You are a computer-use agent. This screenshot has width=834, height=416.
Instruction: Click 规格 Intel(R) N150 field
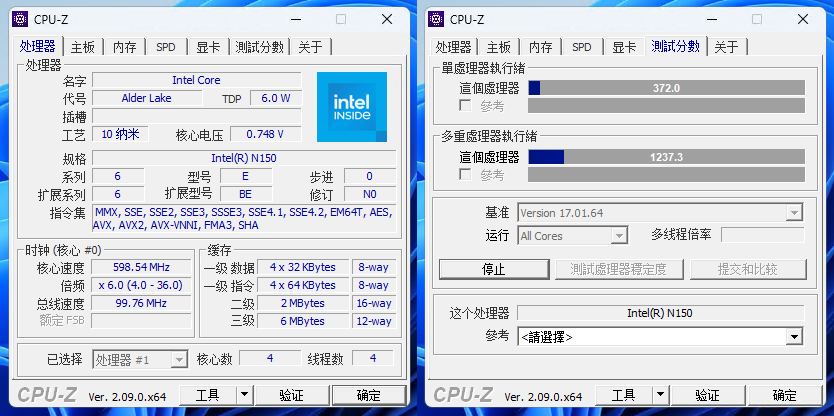tap(244, 158)
